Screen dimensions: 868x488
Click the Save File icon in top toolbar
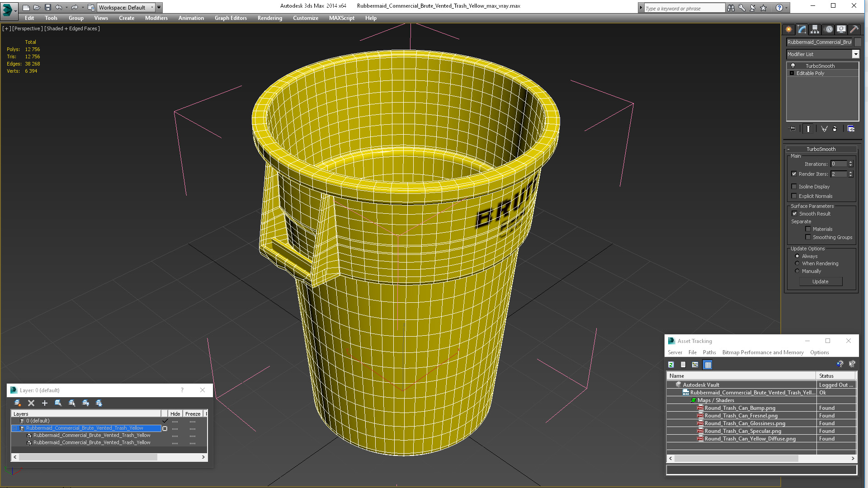[47, 7]
